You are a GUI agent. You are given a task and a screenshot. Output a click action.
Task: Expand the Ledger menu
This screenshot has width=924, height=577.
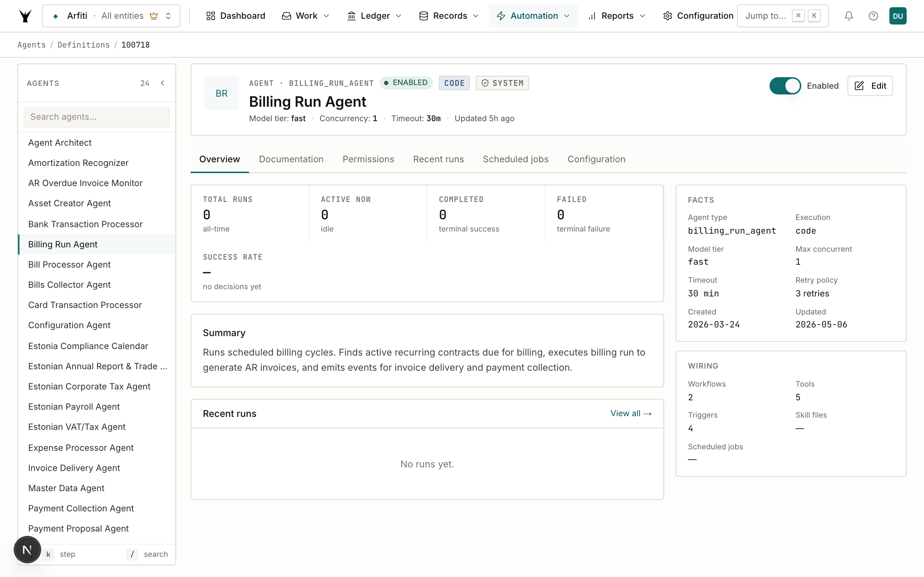[375, 16]
